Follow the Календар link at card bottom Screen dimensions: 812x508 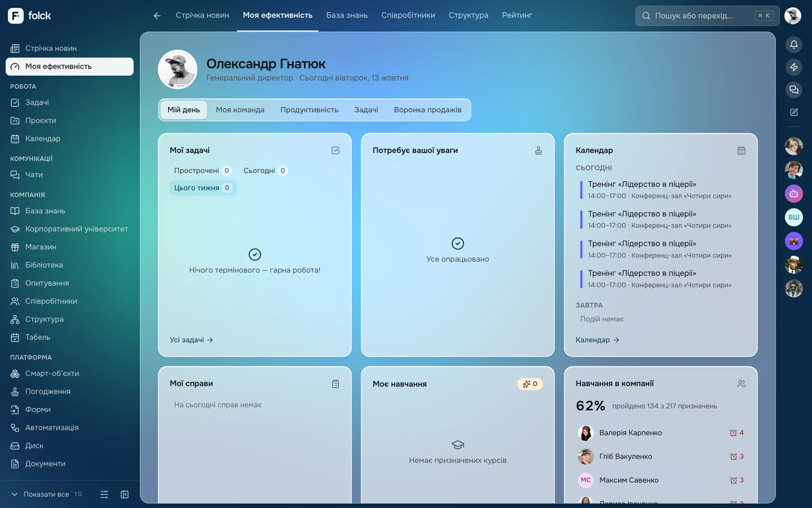click(597, 340)
